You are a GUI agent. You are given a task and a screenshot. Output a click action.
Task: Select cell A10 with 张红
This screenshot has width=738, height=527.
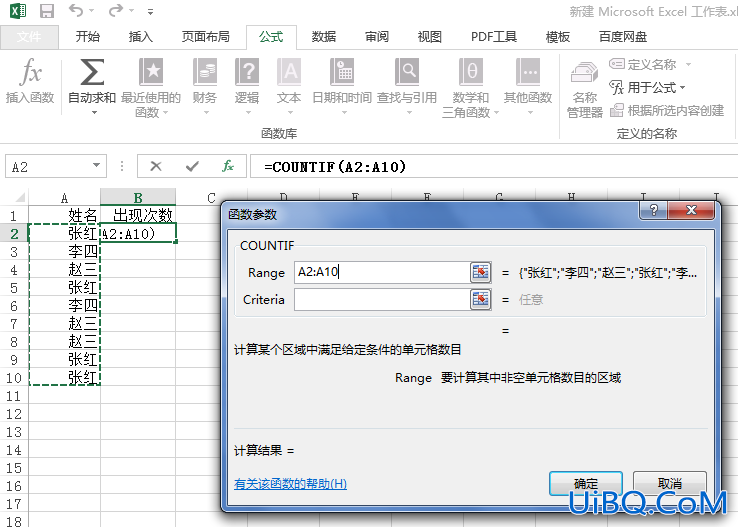(x=64, y=377)
